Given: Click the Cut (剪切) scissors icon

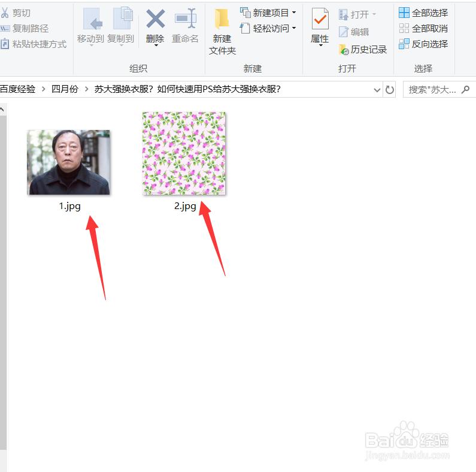Looking at the screenshot, I should pyautogui.click(x=5, y=13).
